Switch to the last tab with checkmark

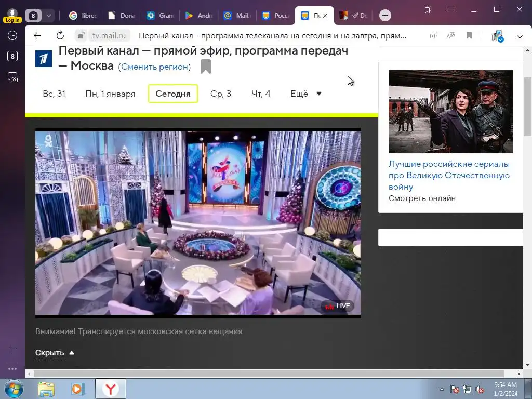tap(353, 15)
